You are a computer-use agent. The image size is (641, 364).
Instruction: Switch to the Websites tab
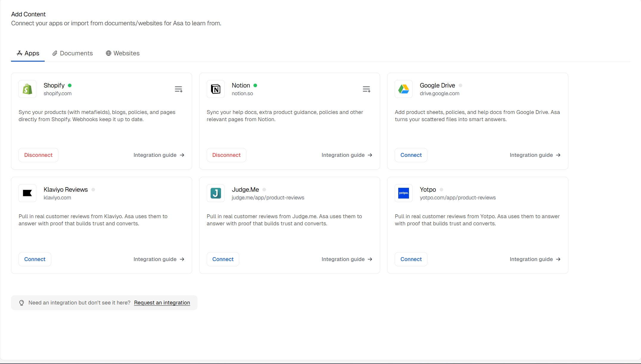pos(123,53)
